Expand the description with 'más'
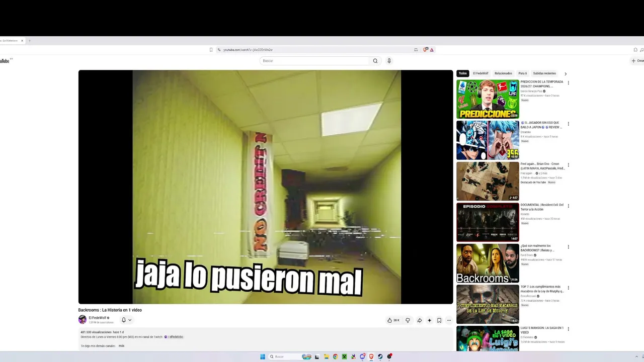The width and height of the screenshot is (644, 362). [x=121, y=346]
